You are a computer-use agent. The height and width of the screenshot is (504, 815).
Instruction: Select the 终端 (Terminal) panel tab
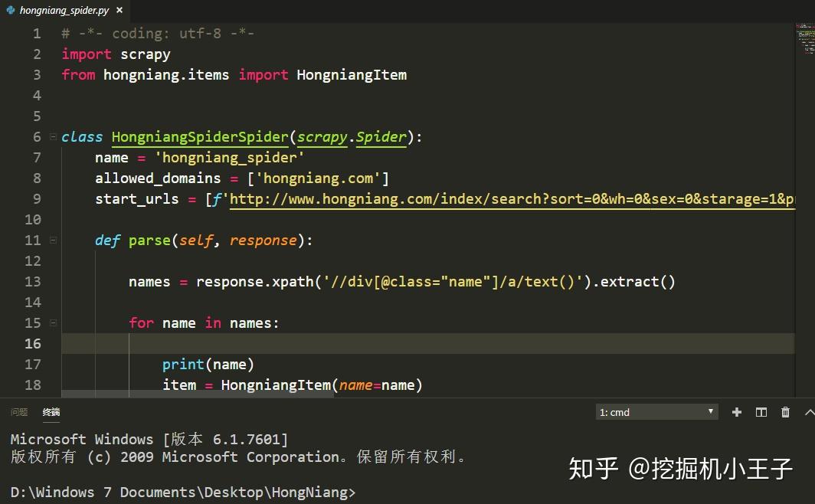pos(51,411)
